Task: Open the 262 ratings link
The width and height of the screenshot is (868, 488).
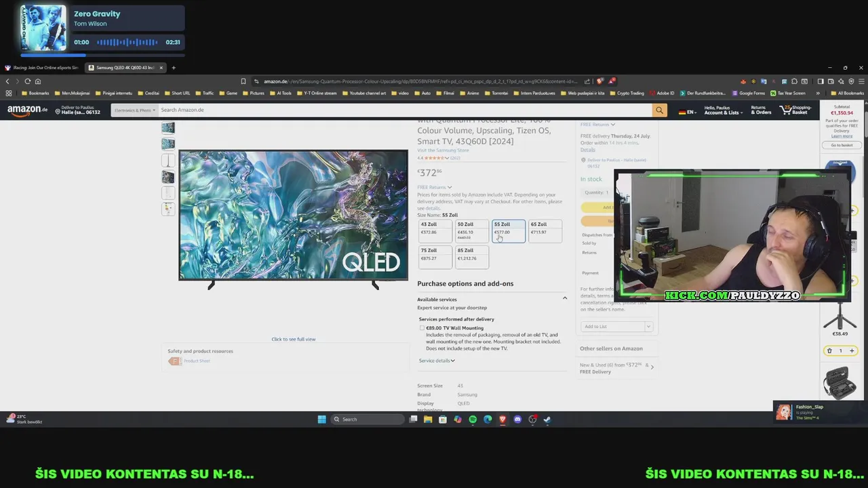Action: [455, 158]
